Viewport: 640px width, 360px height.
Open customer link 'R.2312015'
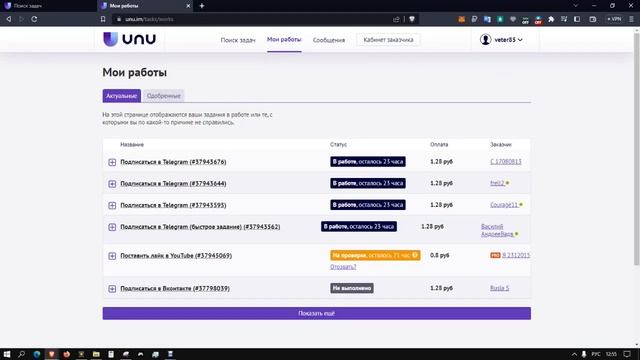click(516, 256)
